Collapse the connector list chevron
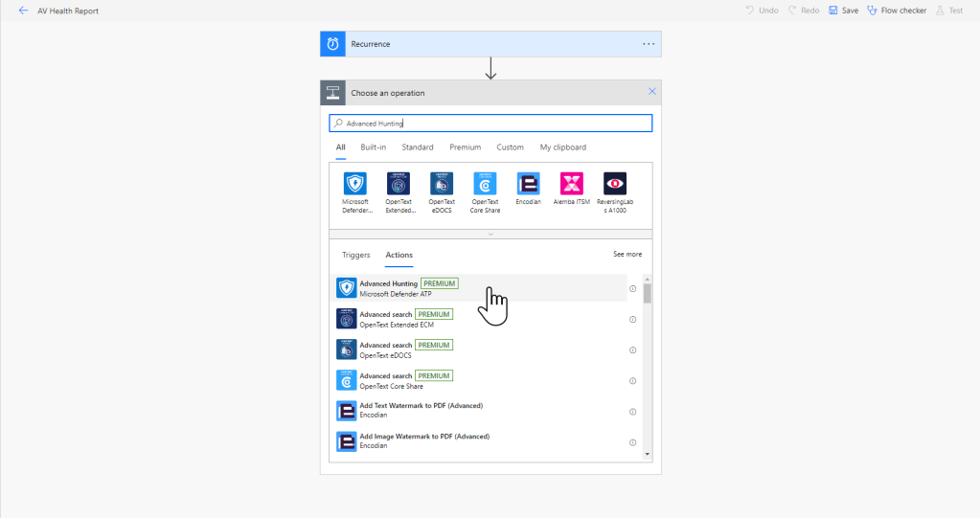980x518 pixels. tap(490, 234)
